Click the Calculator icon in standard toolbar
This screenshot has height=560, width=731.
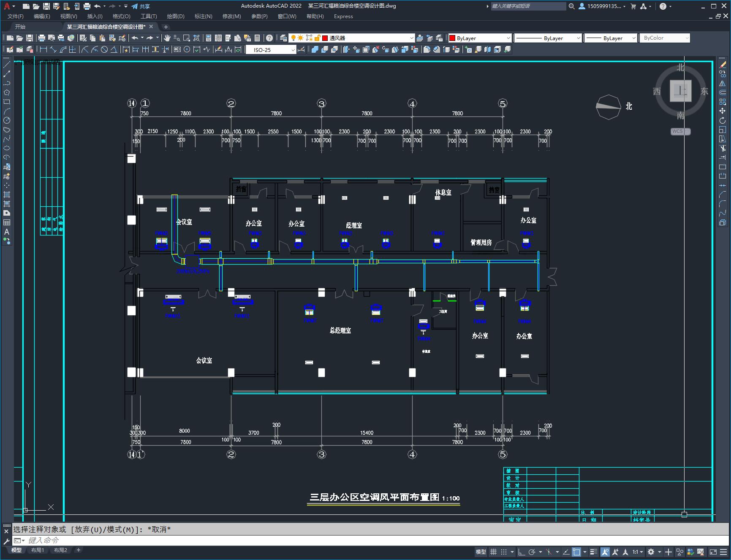pos(257,38)
